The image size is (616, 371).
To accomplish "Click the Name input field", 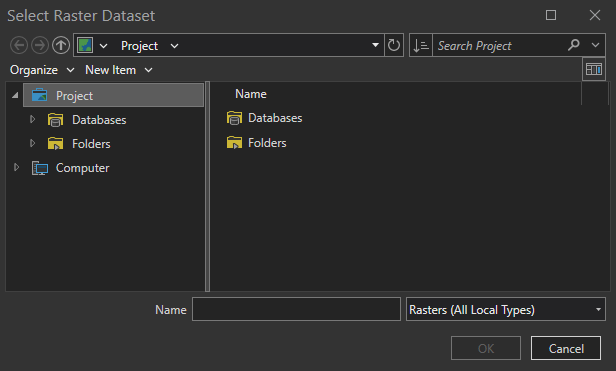I will click(296, 309).
